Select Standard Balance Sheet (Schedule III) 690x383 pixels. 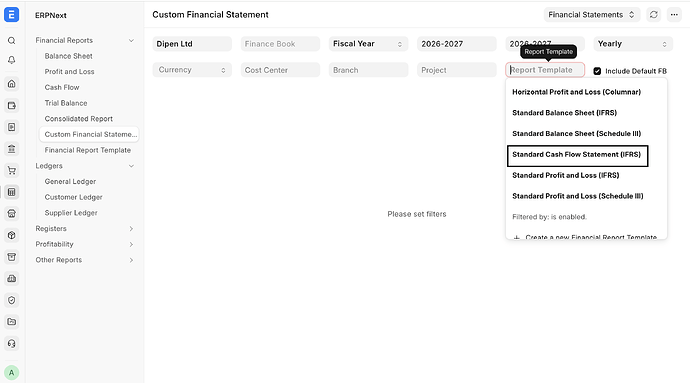[586, 133]
